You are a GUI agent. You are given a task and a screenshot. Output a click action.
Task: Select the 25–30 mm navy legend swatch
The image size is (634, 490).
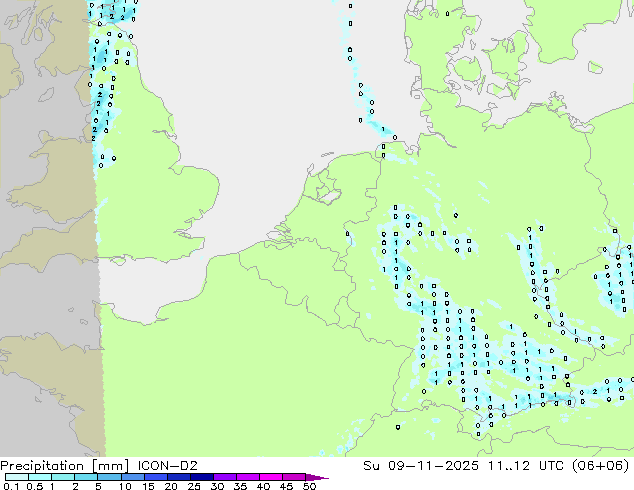coord(202,477)
